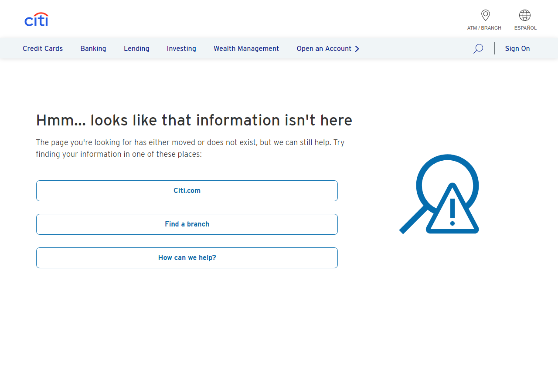The height and width of the screenshot is (392, 558).
Task: Open the Investing menu
Action: click(181, 49)
